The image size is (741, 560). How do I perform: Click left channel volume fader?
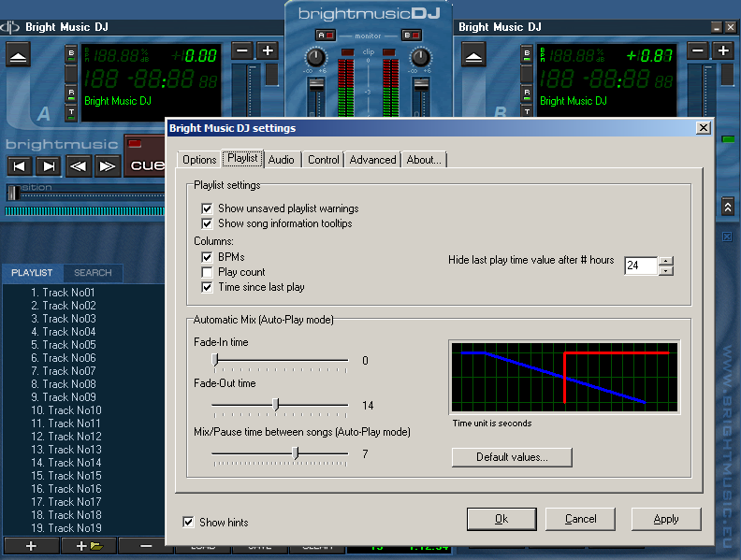315,85
